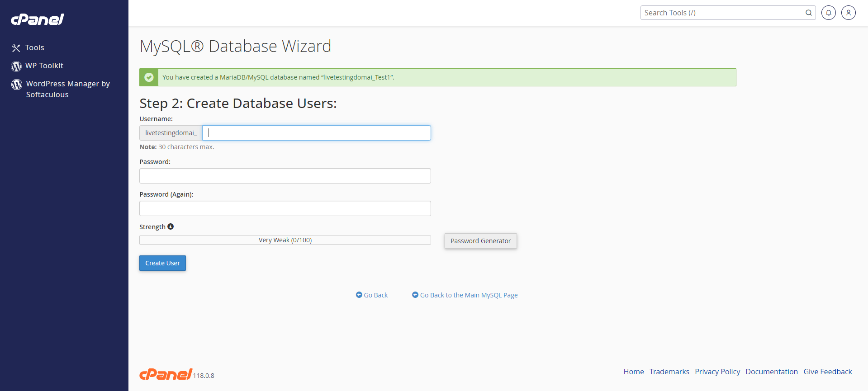The image size is (868, 391).
Task: Click the cPanel logo in sidebar
Action: (38, 19)
